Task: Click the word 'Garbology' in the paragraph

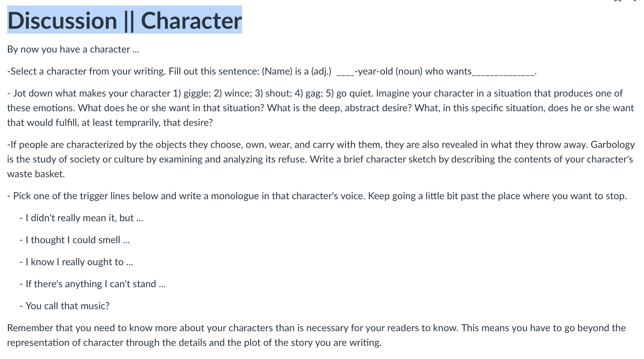Action: pyautogui.click(x=613, y=145)
